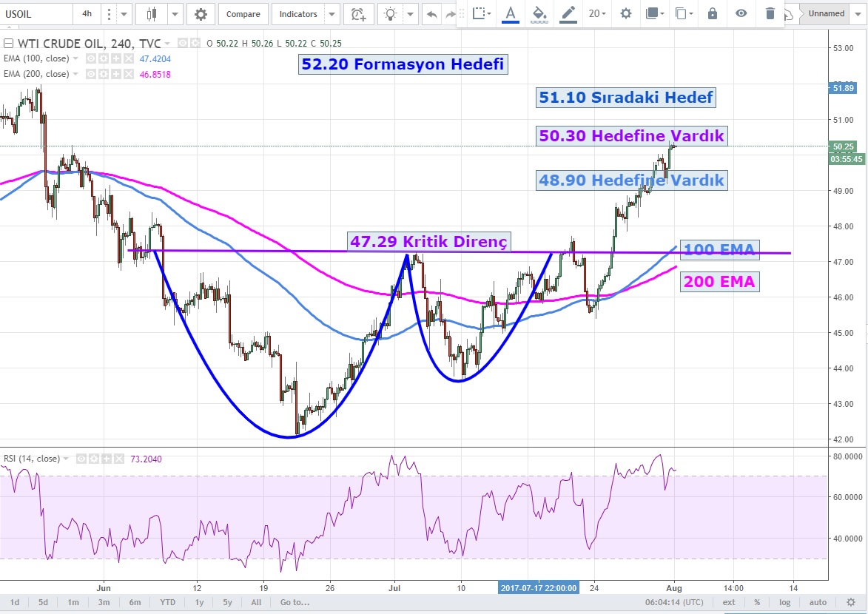Image resolution: width=868 pixels, height=614 pixels.
Task: Click the candlestick chart style icon
Action: (x=152, y=14)
